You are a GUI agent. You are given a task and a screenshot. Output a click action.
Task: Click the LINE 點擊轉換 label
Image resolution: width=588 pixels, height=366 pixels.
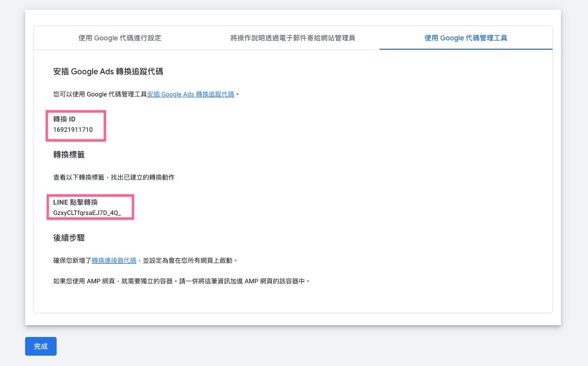pos(75,202)
